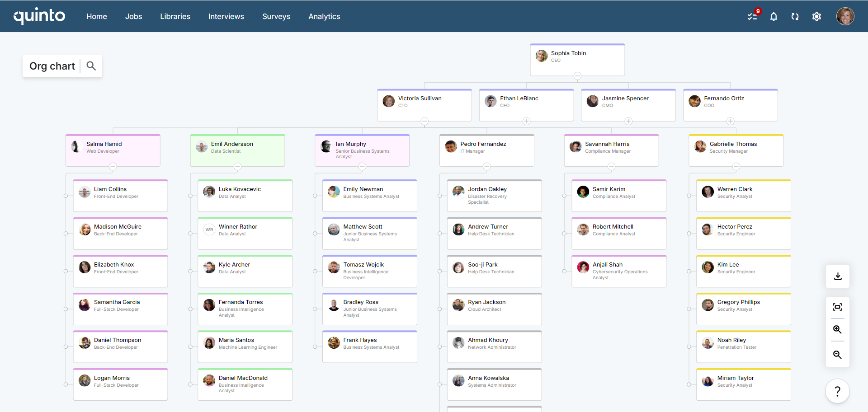The image size is (868, 412).
Task: Download the org chart
Action: (x=838, y=276)
